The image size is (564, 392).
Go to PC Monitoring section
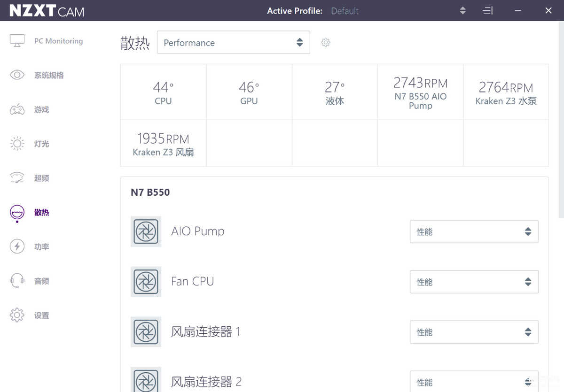(x=58, y=41)
